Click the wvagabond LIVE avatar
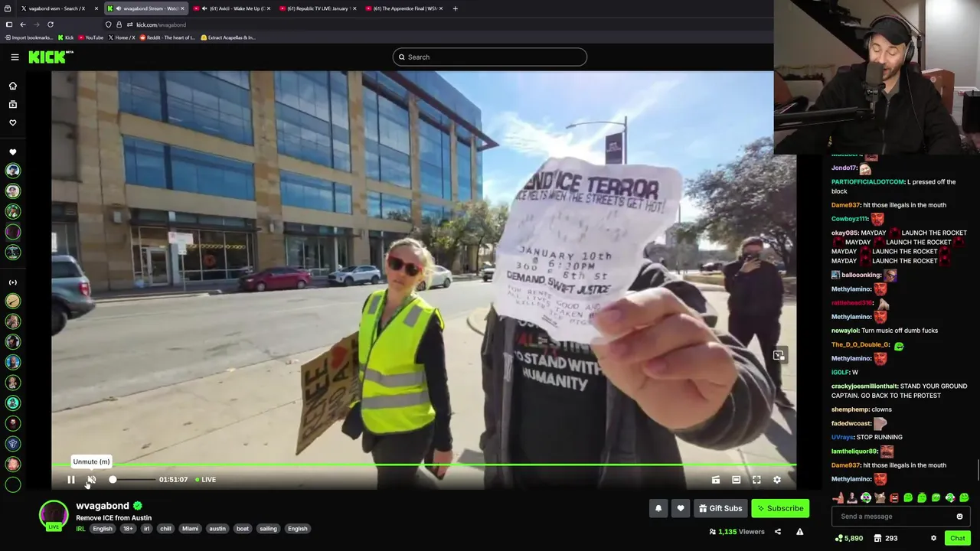This screenshot has width=980, height=551. tap(54, 515)
